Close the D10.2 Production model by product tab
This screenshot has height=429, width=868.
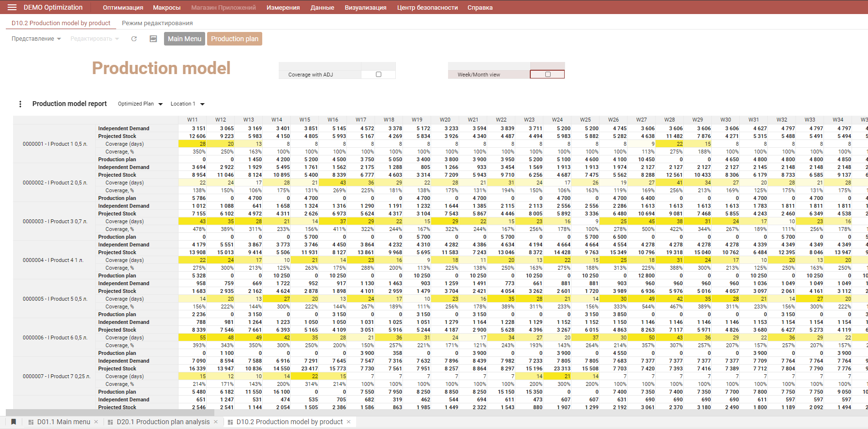[348, 422]
